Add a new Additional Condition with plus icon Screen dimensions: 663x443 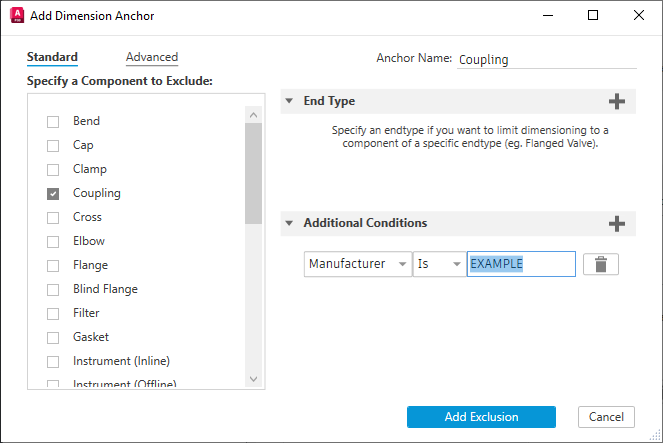[x=616, y=224]
